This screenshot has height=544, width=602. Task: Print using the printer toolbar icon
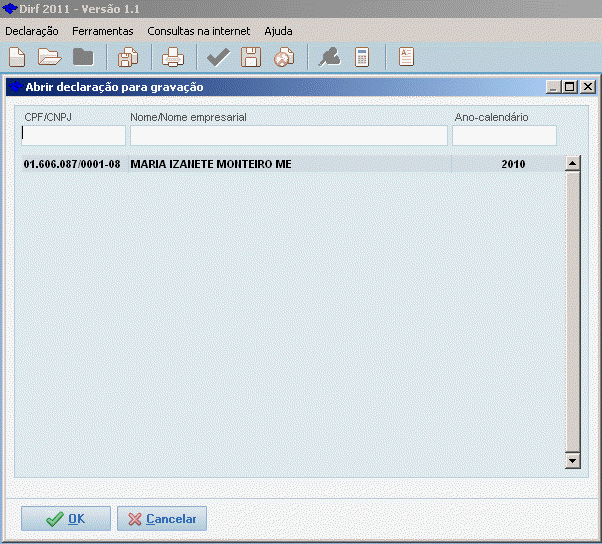click(173, 57)
